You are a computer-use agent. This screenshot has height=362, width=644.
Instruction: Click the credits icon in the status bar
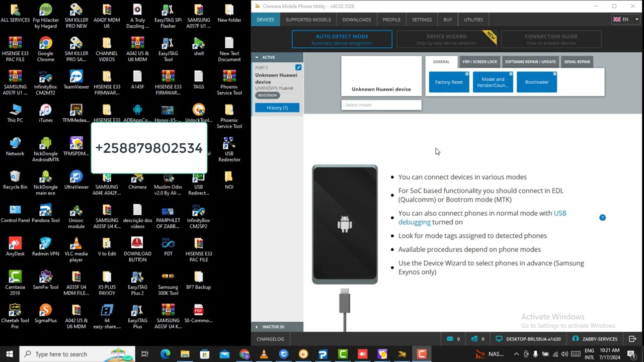coord(475,338)
